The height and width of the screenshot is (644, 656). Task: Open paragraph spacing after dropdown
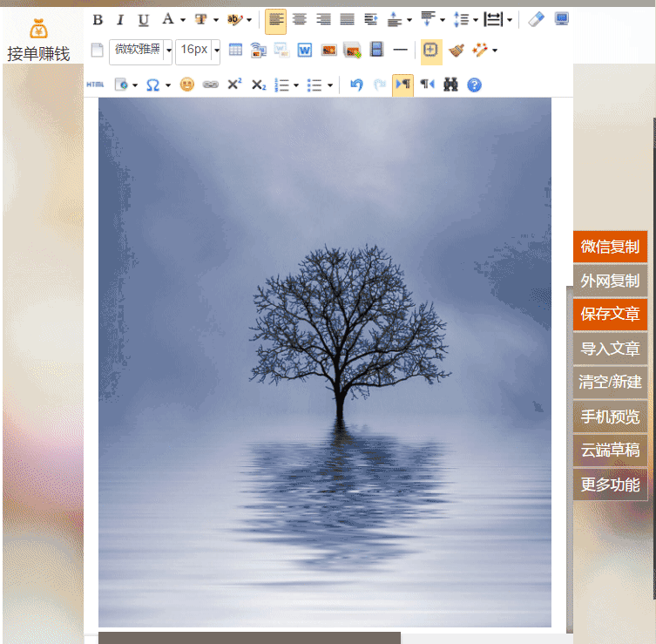point(443,20)
